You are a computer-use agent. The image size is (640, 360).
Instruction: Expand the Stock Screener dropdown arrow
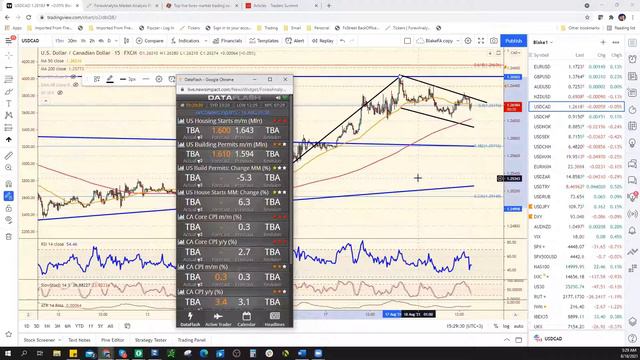[x=60, y=340]
